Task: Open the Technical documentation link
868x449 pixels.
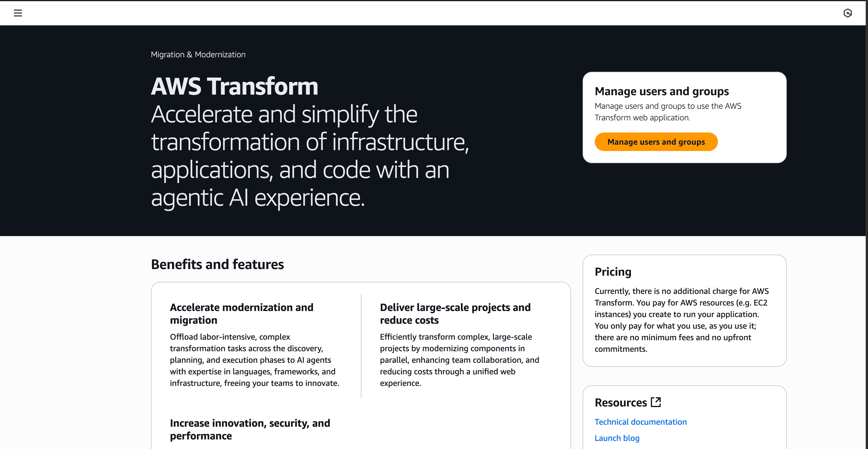Action: pos(640,422)
